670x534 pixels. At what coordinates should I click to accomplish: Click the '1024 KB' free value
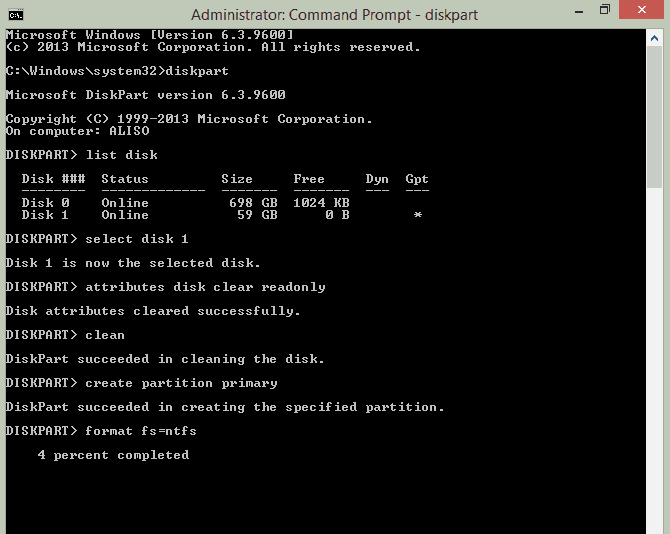pyautogui.click(x=321, y=202)
